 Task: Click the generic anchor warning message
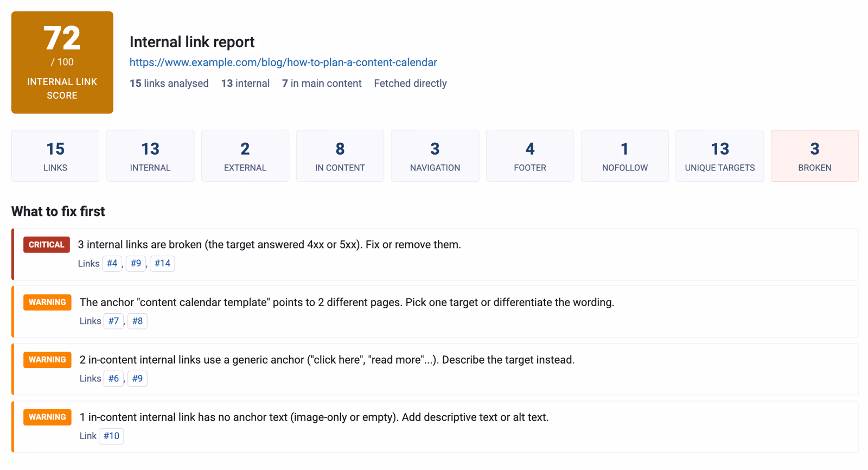click(327, 360)
